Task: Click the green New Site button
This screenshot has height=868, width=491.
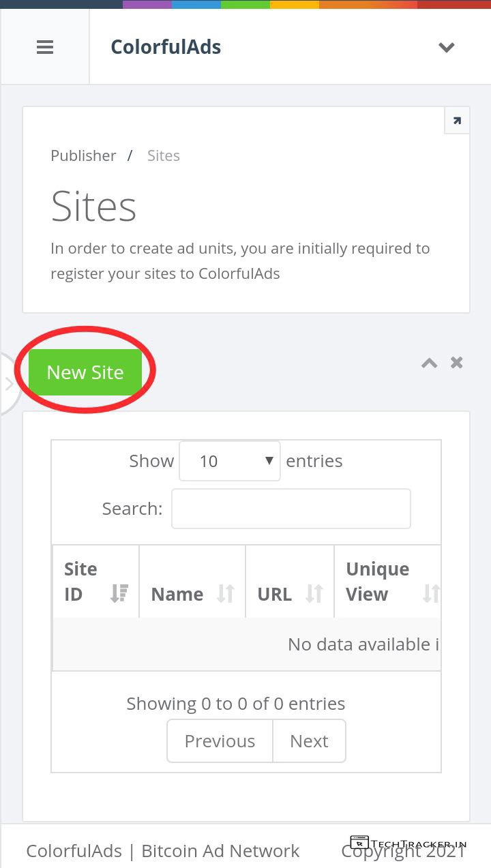Action: [x=85, y=372]
